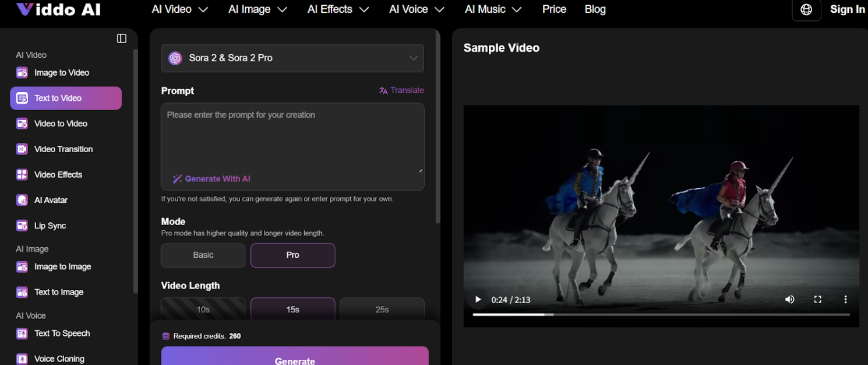
Task: Click the globe language icon
Action: click(x=806, y=10)
